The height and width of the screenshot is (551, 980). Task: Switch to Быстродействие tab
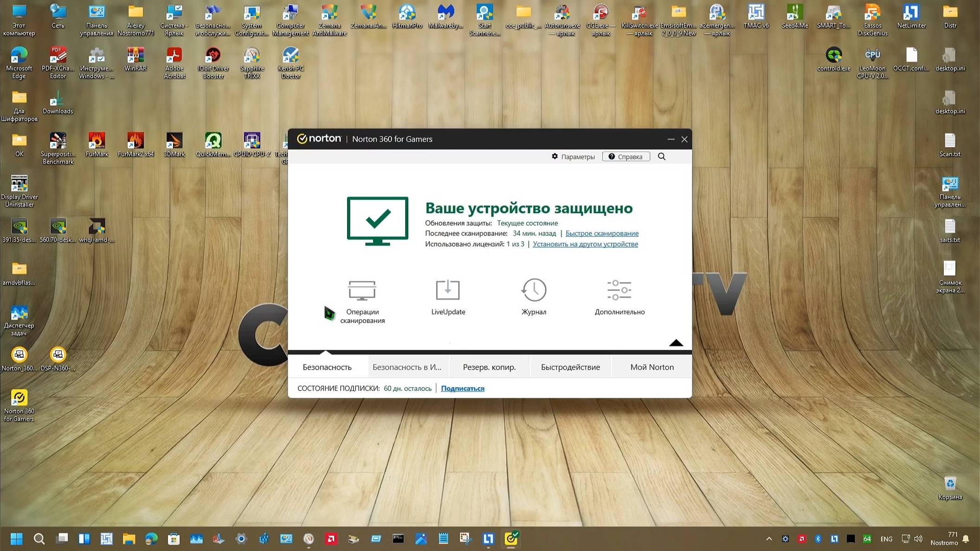570,367
